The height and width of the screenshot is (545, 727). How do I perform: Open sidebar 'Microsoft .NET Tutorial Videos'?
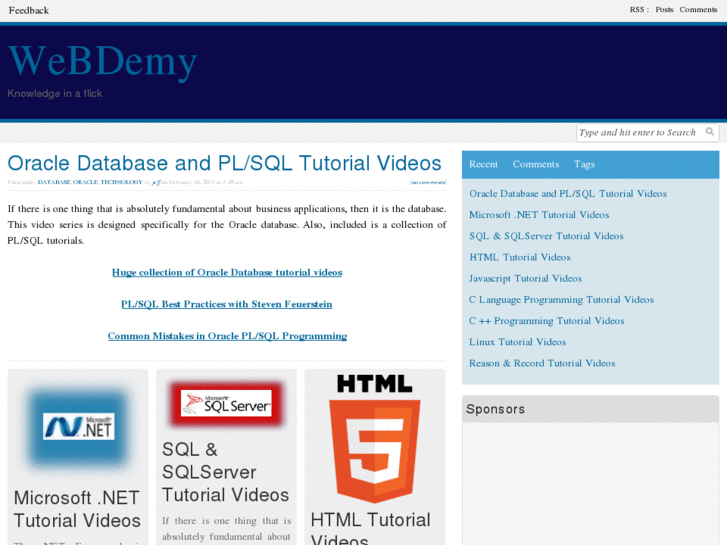pyautogui.click(x=539, y=215)
